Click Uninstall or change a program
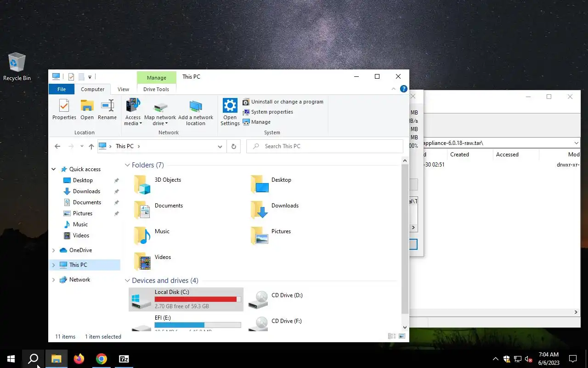 [283, 102]
